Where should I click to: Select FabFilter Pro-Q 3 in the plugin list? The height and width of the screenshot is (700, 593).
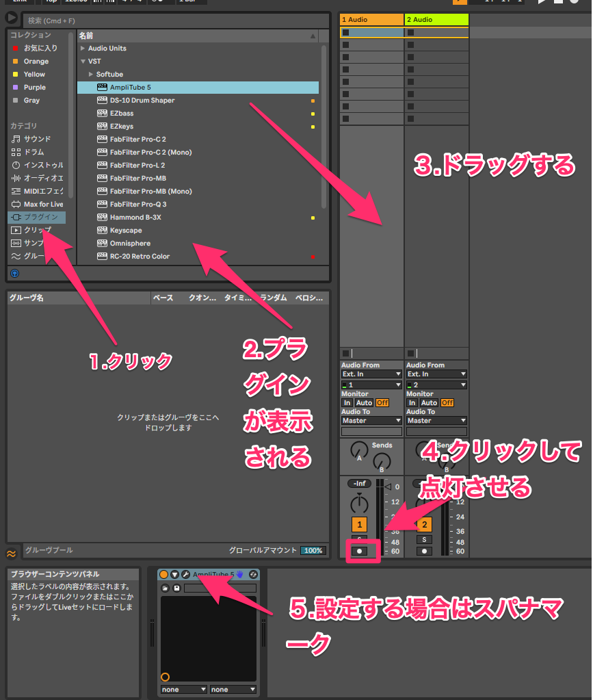[x=138, y=204]
